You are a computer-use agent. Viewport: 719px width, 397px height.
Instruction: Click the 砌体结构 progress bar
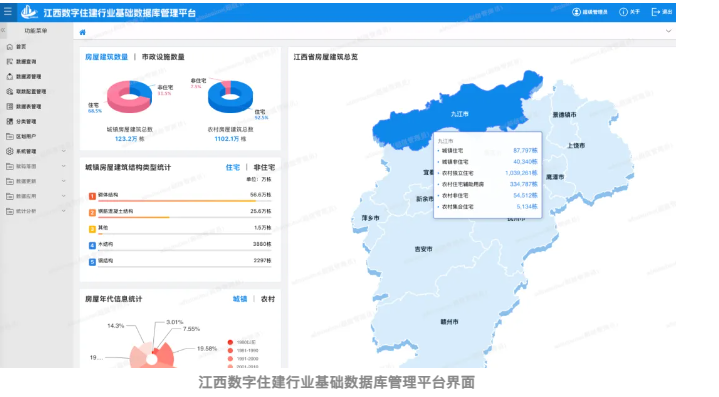click(184, 201)
